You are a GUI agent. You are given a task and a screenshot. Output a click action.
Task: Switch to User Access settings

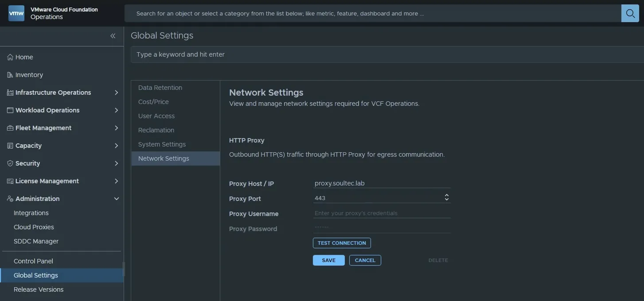pyautogui.click(x=176, y=116)
